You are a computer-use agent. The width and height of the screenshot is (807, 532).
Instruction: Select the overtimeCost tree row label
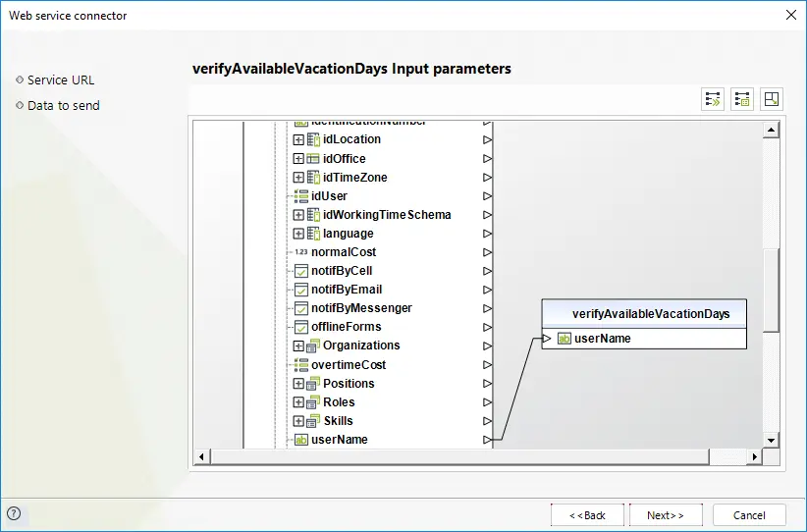tap(349, 365)
